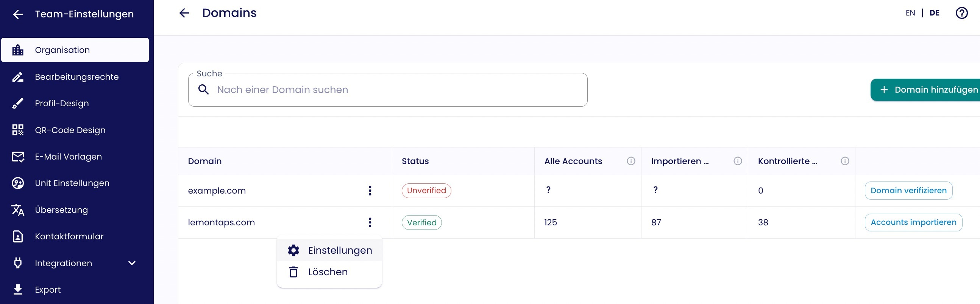Open the three-dot menu for example.com
This screenshot has height=304, width=980.
370,191
